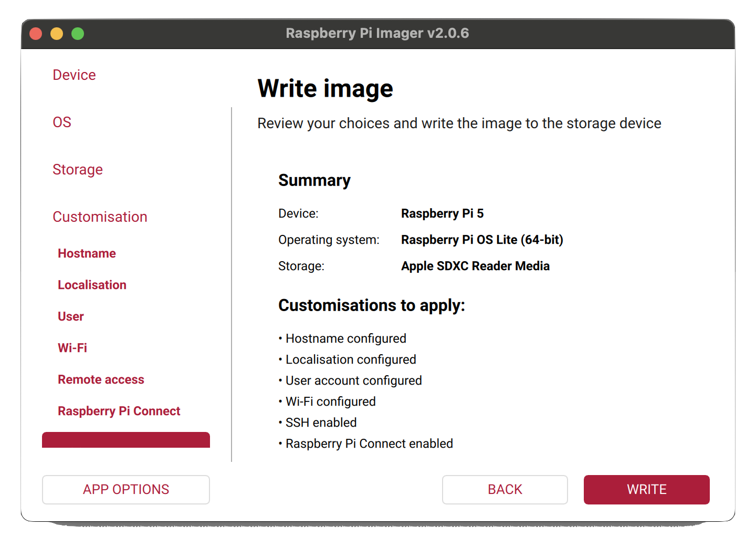This screenshot has height=536, width=756.
Task: Switch to the OS selection step
Action: [61, 122]
